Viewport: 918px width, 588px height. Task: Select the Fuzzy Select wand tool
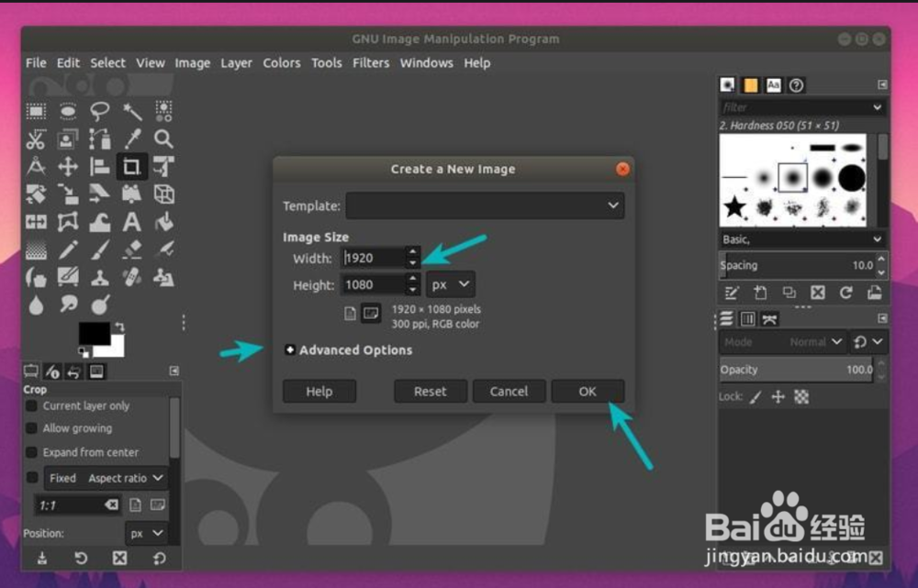132,111
